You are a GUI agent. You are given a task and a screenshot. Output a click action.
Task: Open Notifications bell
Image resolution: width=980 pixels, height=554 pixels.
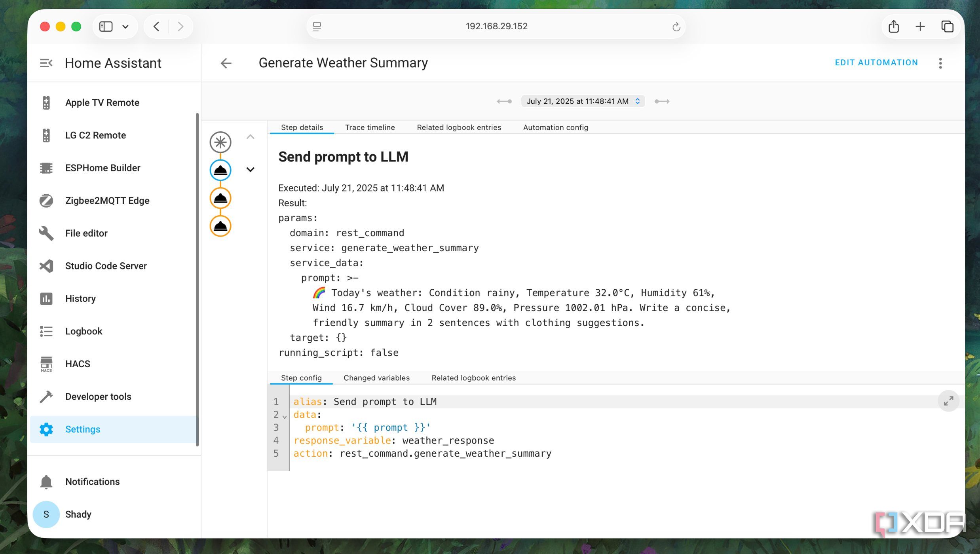(x=113, y=482)
